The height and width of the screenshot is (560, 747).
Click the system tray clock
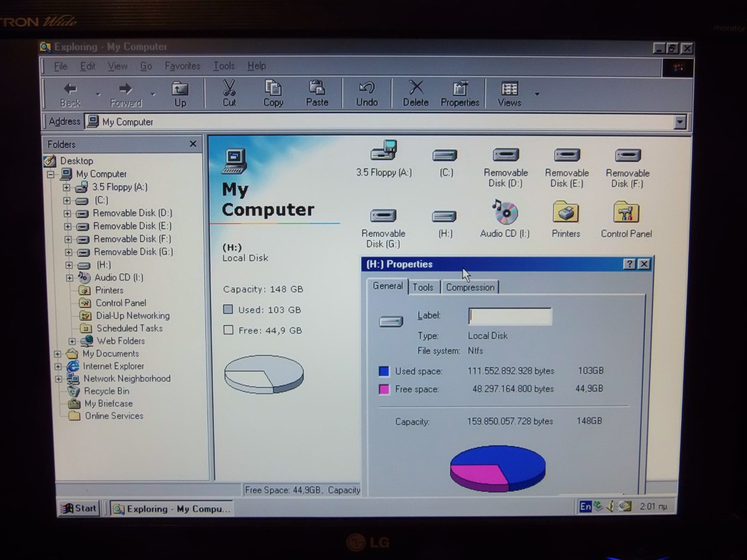653,507
